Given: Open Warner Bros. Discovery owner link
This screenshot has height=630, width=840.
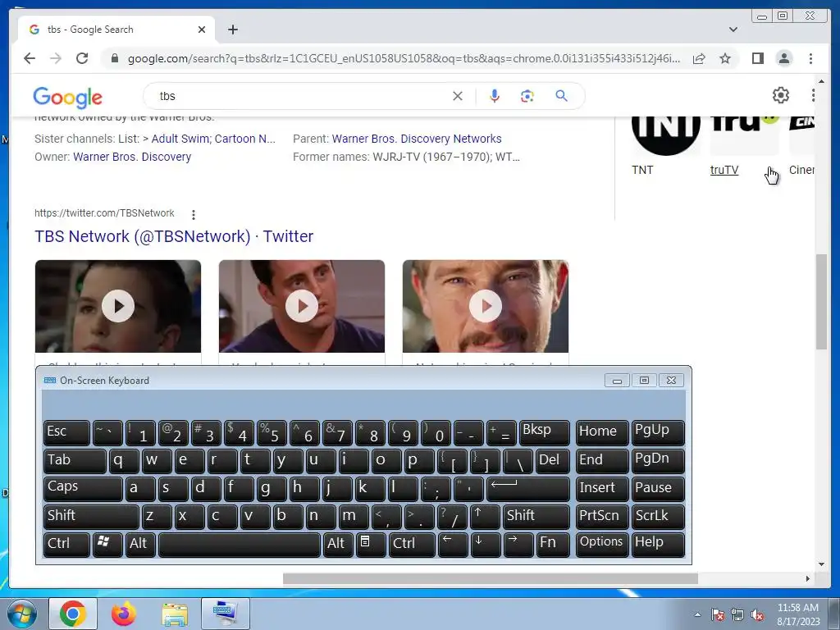Looking at the screenshot, I should (132, 157).
